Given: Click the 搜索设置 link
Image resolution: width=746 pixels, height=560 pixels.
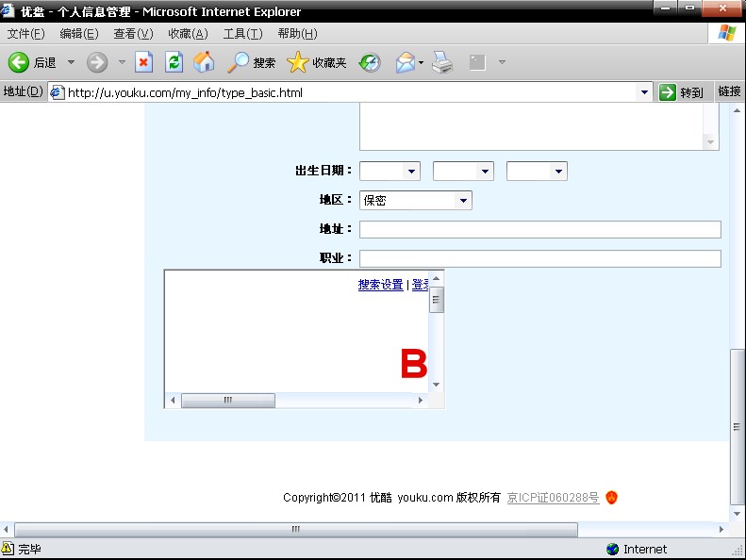Looking at the screenshot, I should (381, 285).
